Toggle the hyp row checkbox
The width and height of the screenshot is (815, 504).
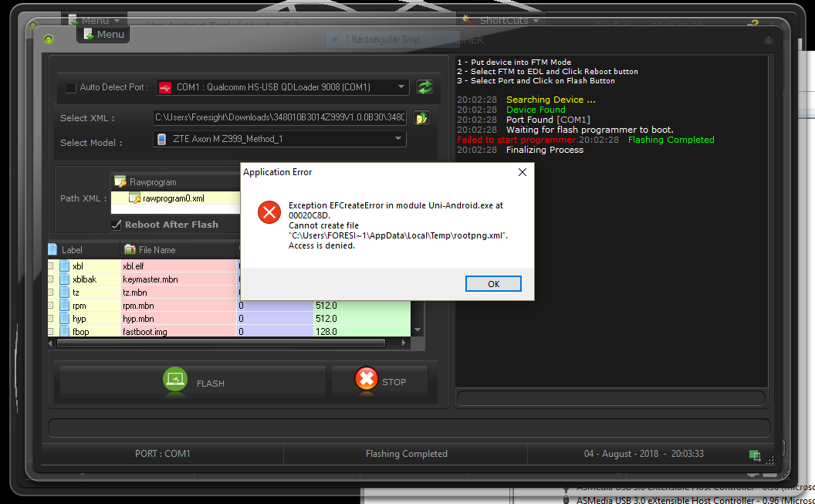(50, 319)
